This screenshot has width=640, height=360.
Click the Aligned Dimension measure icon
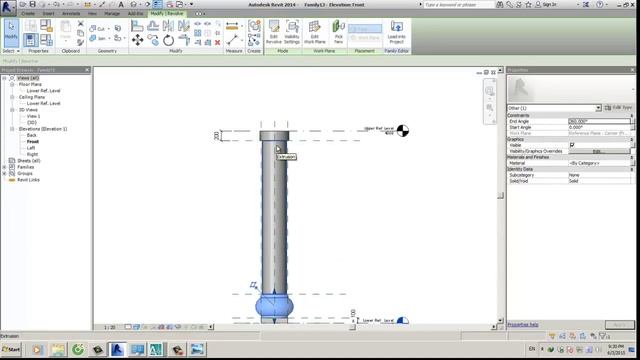[x=232, y=27]
